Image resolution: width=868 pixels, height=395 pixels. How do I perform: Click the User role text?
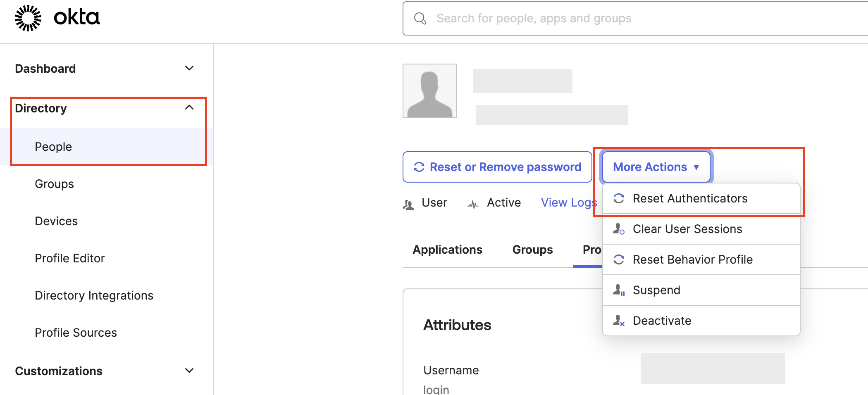pos(434,202)
